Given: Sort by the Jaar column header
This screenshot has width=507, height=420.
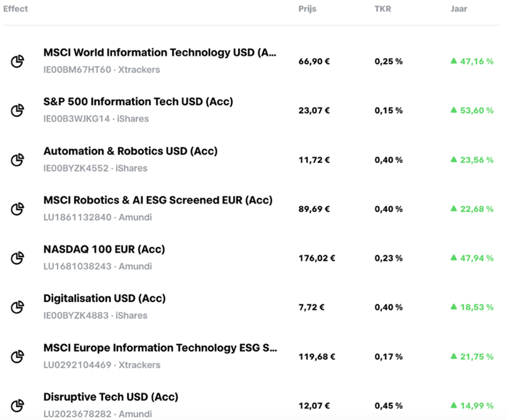Looking at the screenshot, I should click(x=459, y=9).
